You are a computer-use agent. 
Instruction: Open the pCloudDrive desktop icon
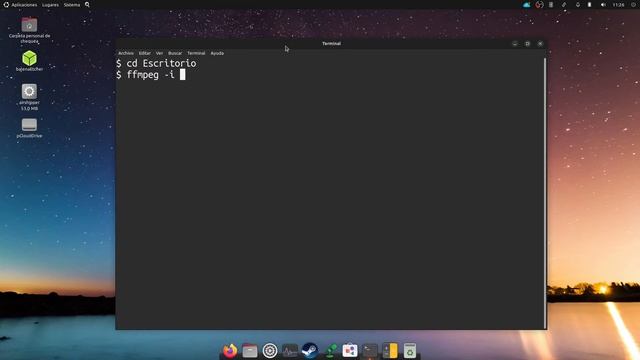[29, 128]
